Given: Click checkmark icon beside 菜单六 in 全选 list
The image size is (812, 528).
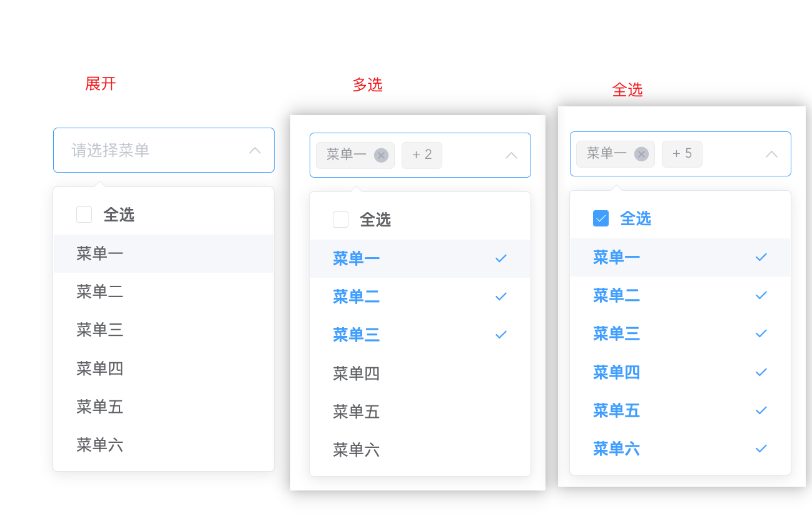Looking at the screenshot, I should click(x=761, y=449).
